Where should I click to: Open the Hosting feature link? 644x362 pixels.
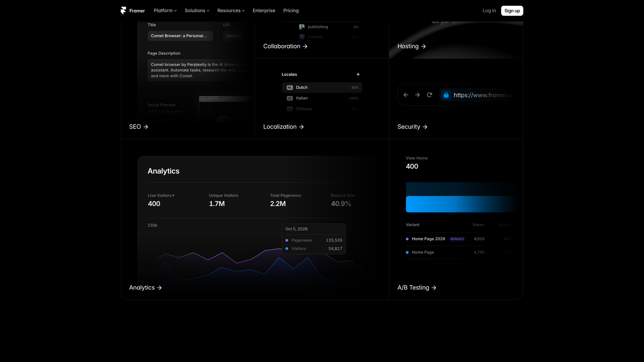pos(412,46)
